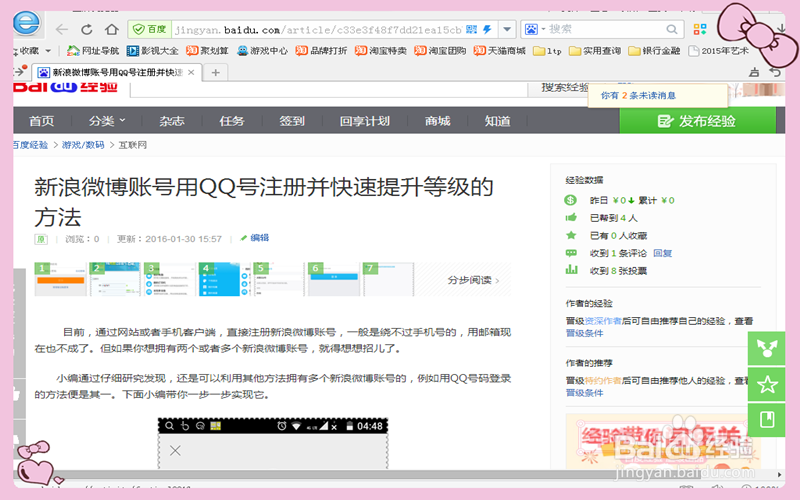The image size is (800, 500).
Task: Open the 商城 nav item
Action: coord(437,121)
